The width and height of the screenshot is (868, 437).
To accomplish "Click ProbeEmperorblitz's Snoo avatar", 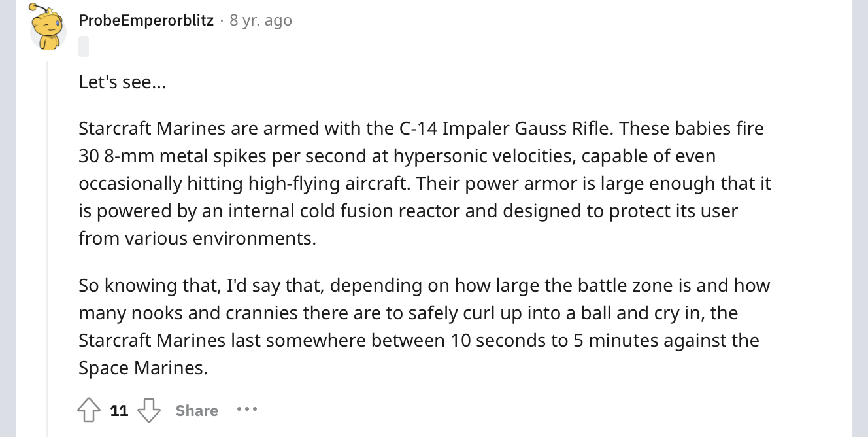I will [48, 29].
